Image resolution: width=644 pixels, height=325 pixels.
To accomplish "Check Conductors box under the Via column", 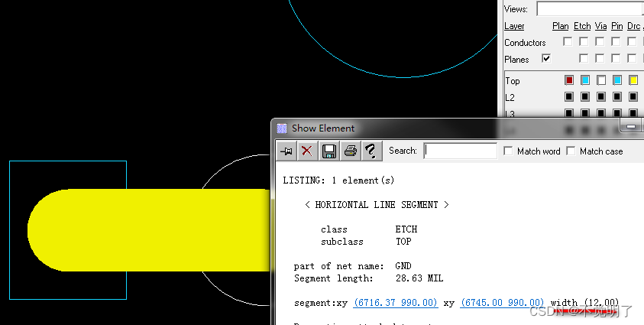I will pyautogui.click(x=600, y=41).
